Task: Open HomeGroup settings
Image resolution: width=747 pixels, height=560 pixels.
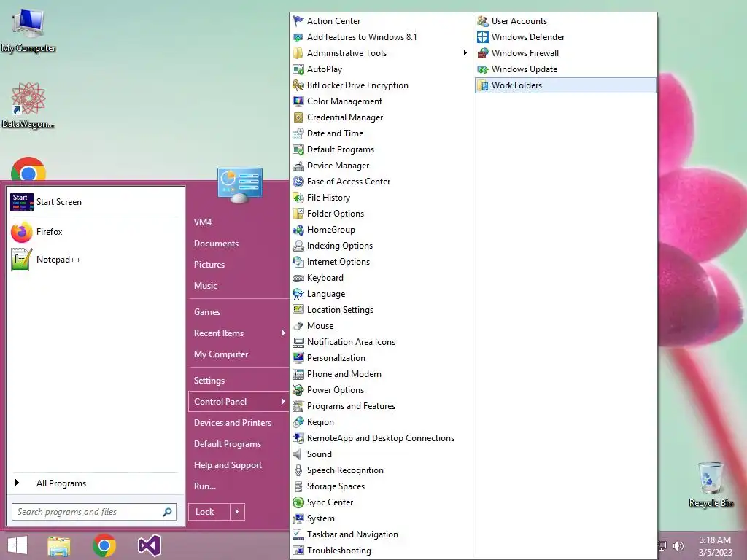Action: (381, 230)
